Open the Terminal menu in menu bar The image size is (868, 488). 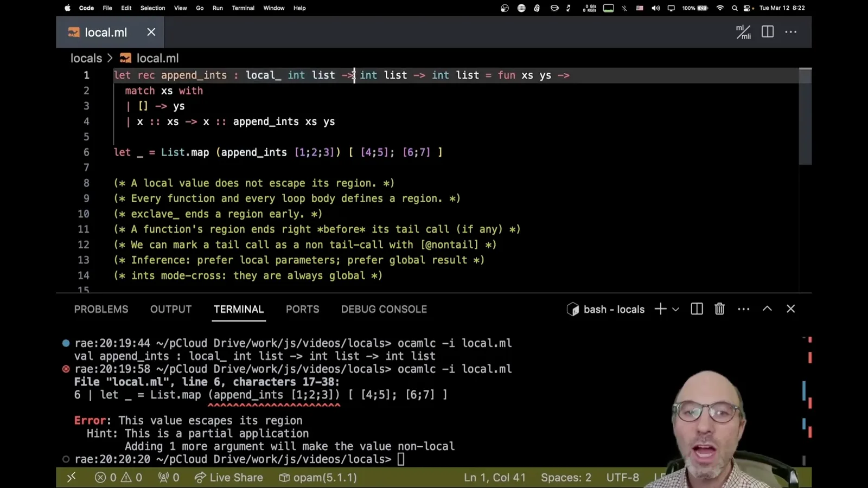click(x=243, y=8)
